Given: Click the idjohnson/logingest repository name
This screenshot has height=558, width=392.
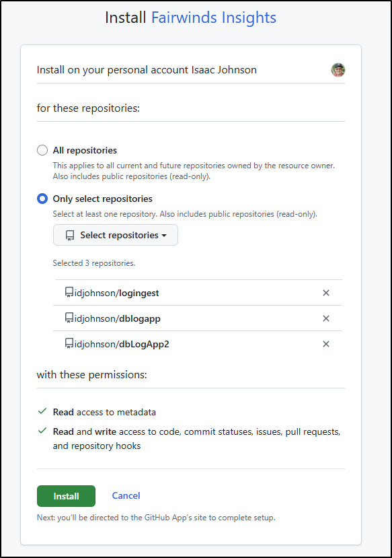Looking at the screenshot, I should coord(116,293).
